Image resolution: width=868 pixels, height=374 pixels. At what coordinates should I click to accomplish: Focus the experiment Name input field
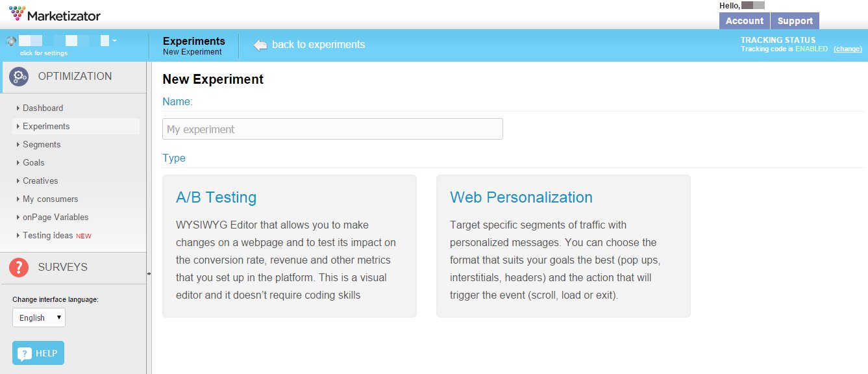pos(332,129)
